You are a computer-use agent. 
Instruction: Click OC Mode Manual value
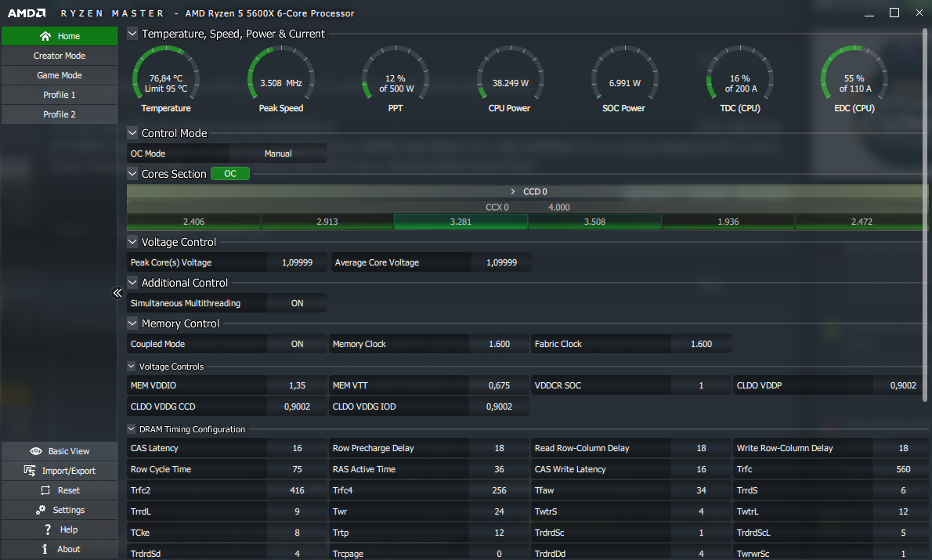278,154
